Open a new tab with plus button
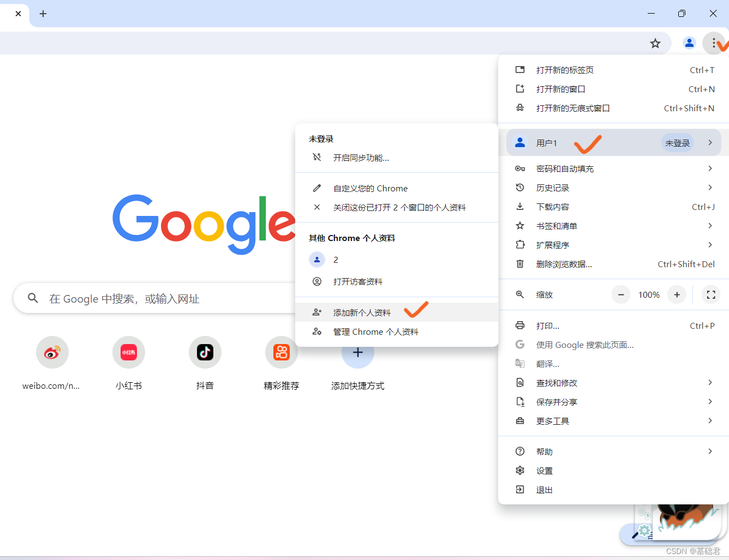Viewport: 729px width, 560px height. 43,14
